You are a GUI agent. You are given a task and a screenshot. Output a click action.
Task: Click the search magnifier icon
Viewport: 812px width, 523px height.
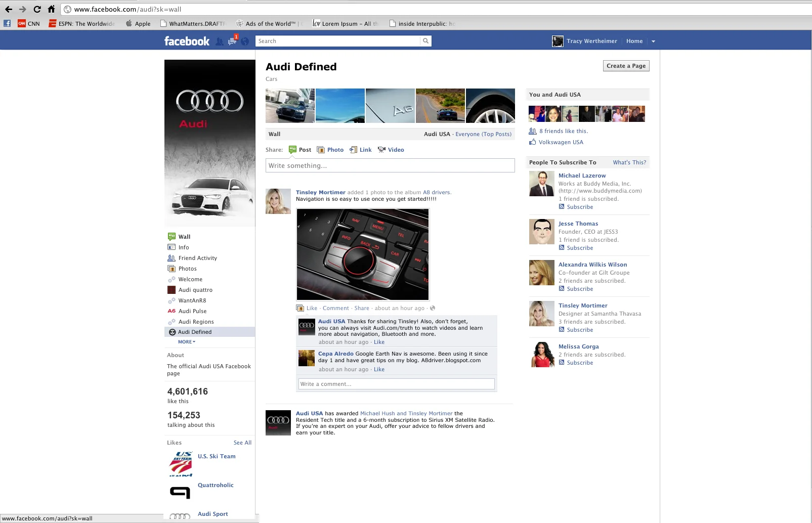tap(425, 41)
